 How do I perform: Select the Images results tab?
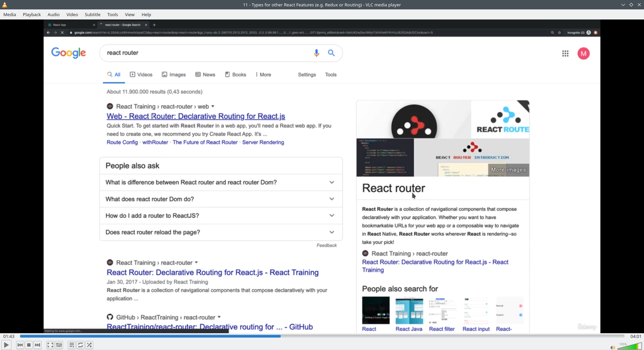174,75
